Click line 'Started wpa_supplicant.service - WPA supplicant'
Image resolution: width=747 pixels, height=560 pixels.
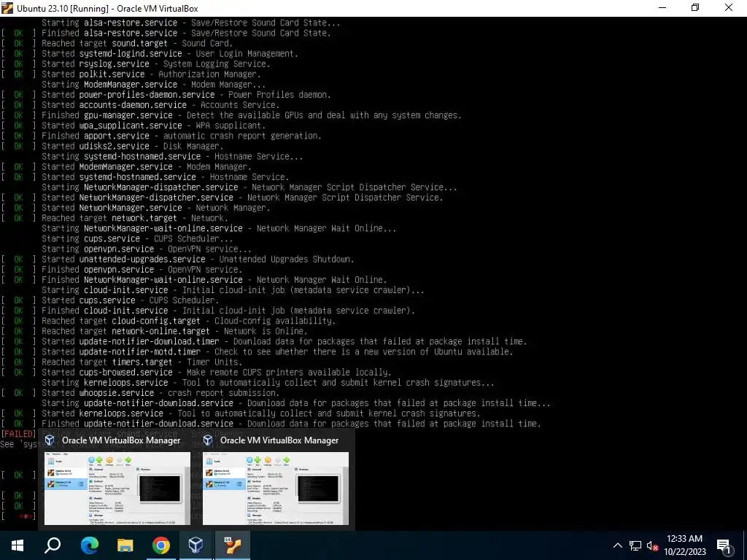[x=153, y=125]
